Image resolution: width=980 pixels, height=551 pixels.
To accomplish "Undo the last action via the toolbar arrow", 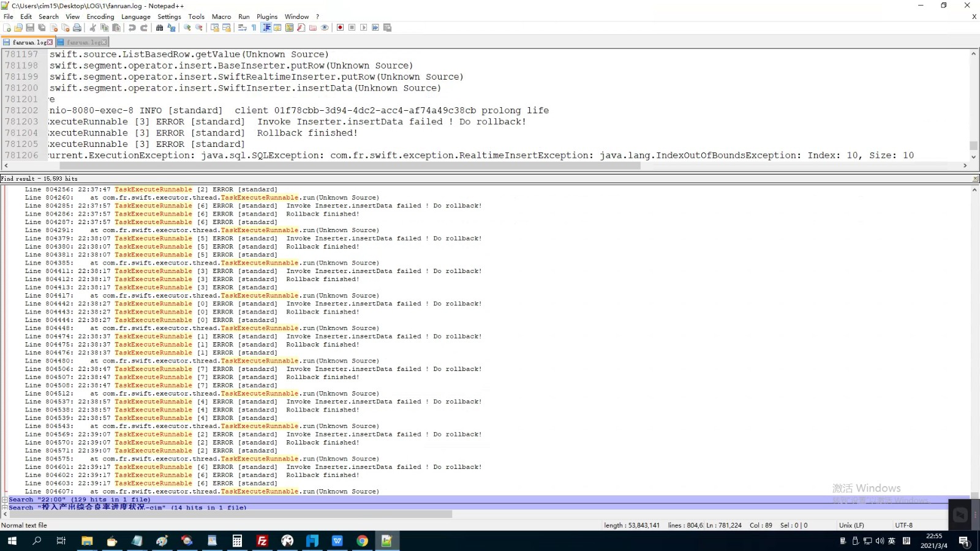I will [132, 28].
